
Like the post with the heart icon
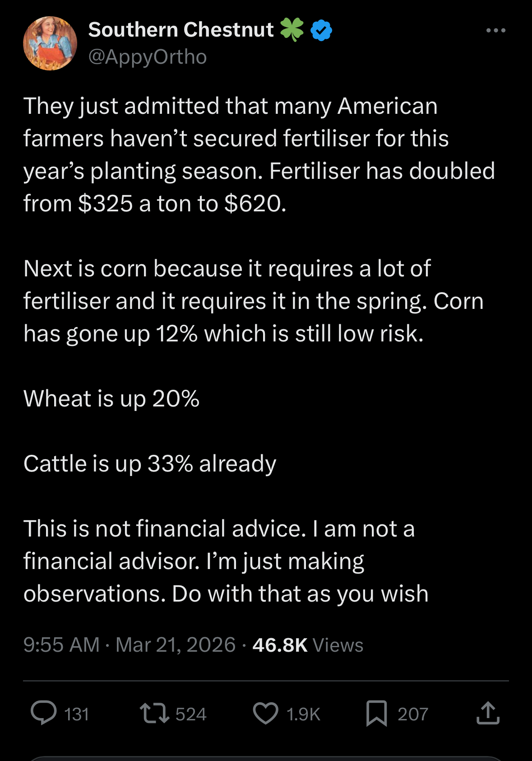pyautogui.click(x=265, y=713)
